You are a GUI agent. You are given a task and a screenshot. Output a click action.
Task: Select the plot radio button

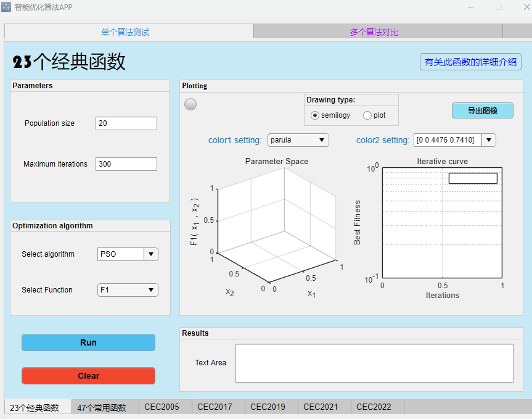tap(367, 115)
